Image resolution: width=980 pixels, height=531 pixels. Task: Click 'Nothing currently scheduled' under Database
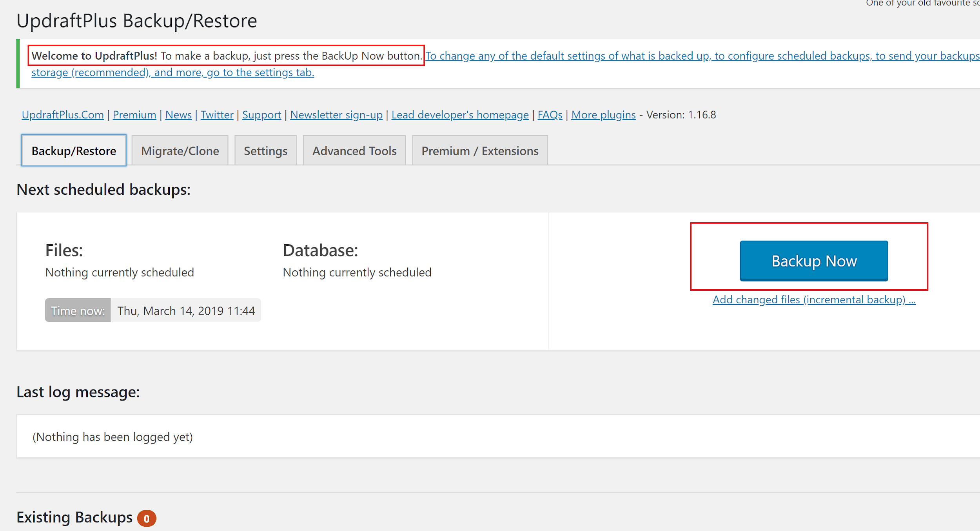tap(357, 272)
